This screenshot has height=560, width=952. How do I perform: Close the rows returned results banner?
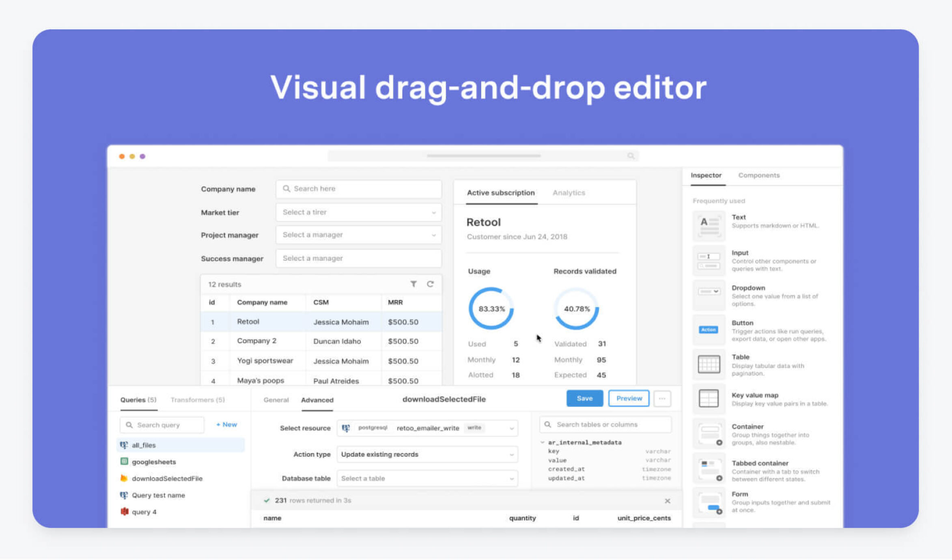point(667,501)
